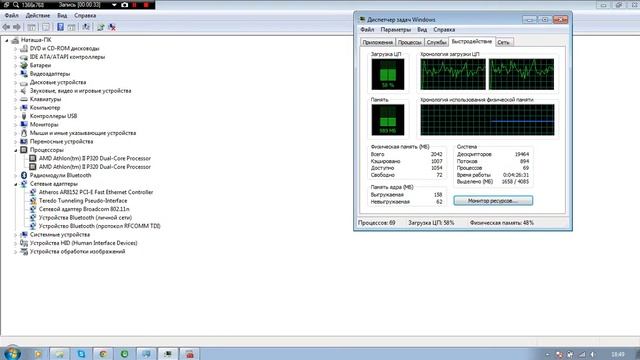
Task: Click the Монитор ресурсов button
Action: pyautogui.click(x=493, y=201)
